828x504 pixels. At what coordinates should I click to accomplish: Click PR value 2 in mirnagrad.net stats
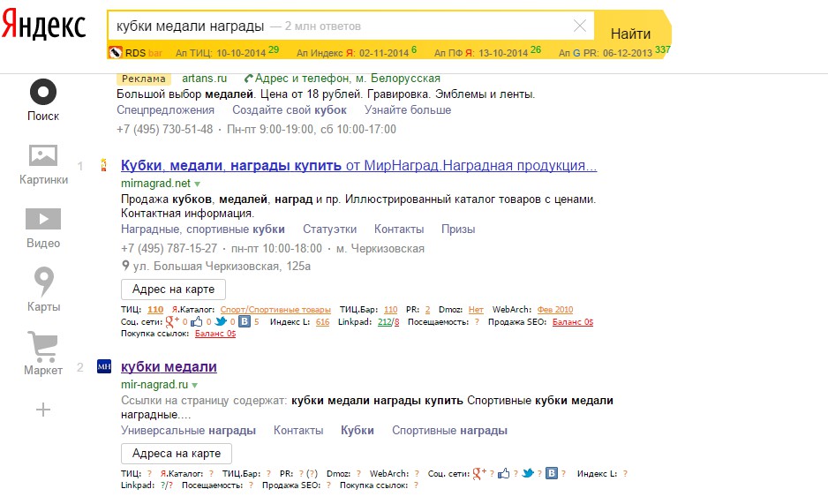pyautogui.click(x=428, y=310)
